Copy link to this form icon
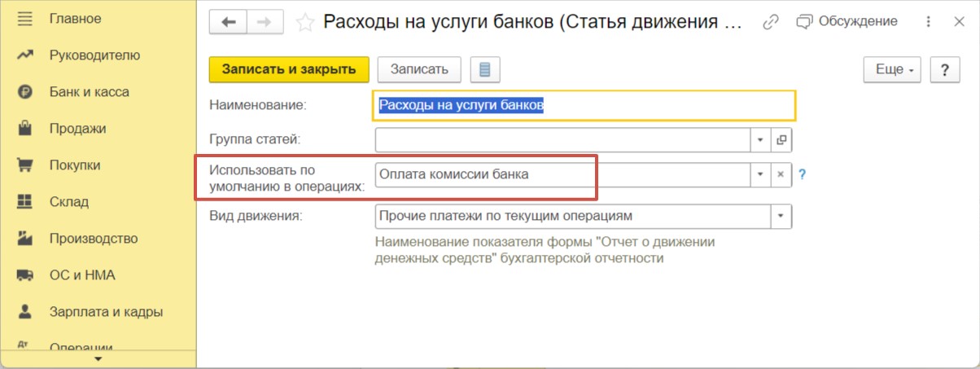The image size is (980, 369). (x=770, y=22)
